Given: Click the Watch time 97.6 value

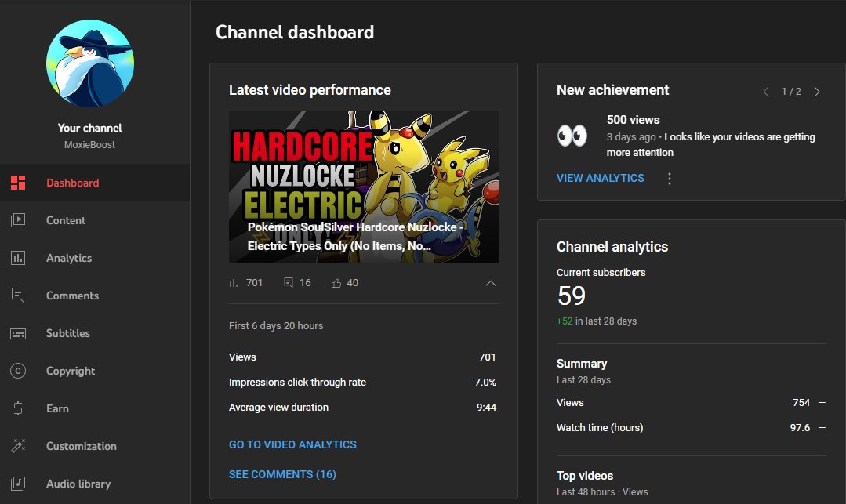Looking at the screenshot, I should coord(801,428).
